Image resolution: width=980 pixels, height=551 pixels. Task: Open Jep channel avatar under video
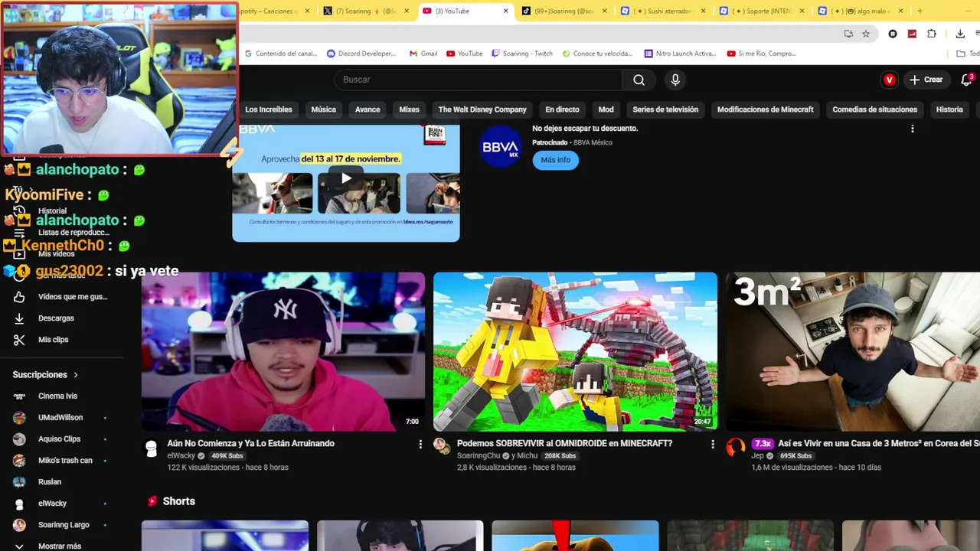coord(735,447)
